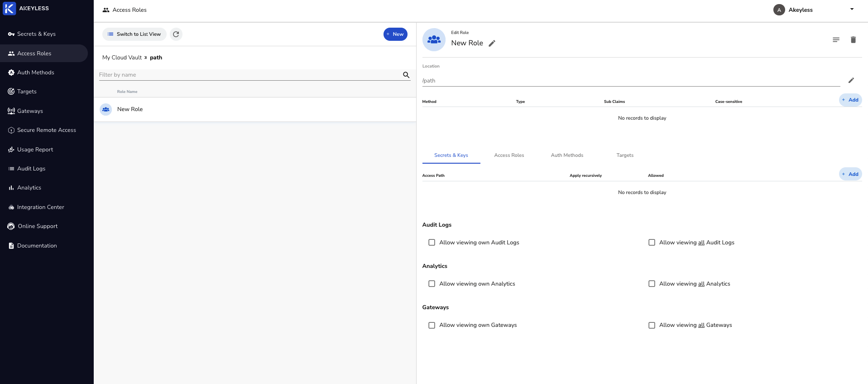Edit the role name with pencil icon
868x384 pixels.
click(x=492, y=44)
